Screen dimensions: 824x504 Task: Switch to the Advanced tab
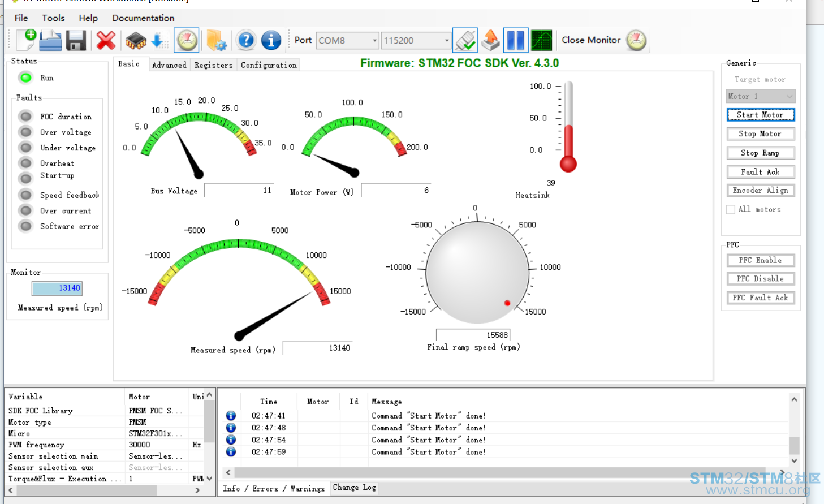[x=169, y=65]
